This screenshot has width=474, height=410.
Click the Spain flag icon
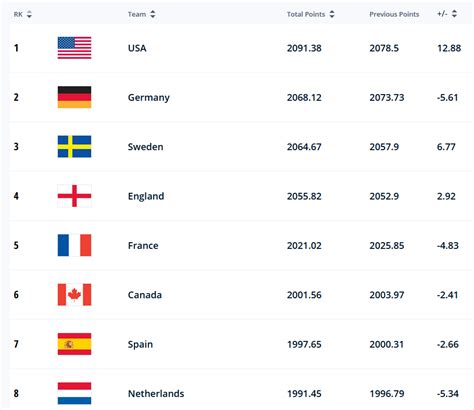tap(74, 344)
